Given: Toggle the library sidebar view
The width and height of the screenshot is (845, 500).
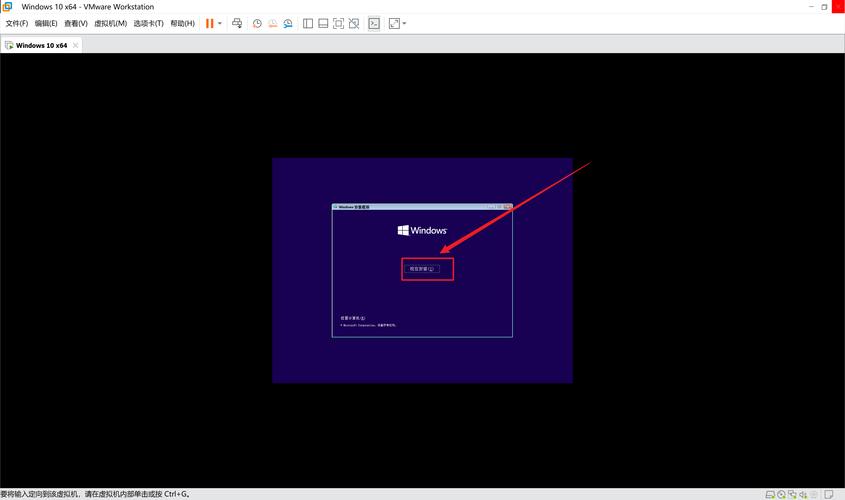Looking at the screenshot, I should tap(308, 24).
